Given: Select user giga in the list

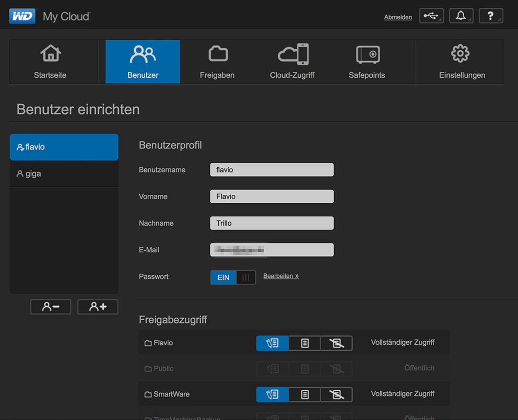Looking at the screenshot, I should (x=64, y=174).
